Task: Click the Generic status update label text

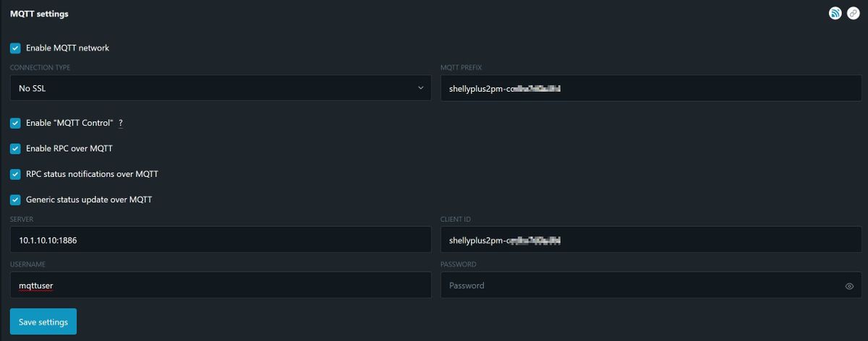Action: 88,199
